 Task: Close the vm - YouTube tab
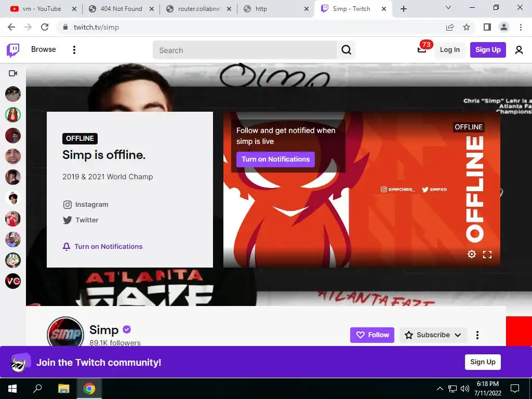click(x=74, y=9)
